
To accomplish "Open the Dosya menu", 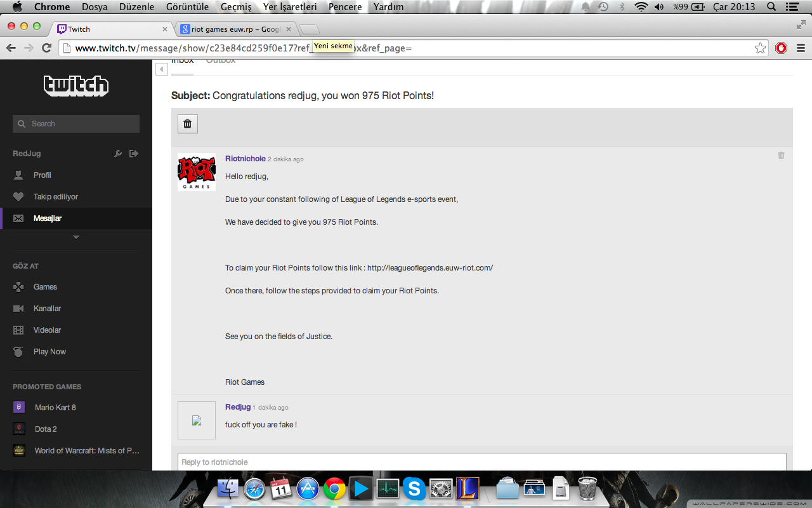I will [x=95, y=7].
